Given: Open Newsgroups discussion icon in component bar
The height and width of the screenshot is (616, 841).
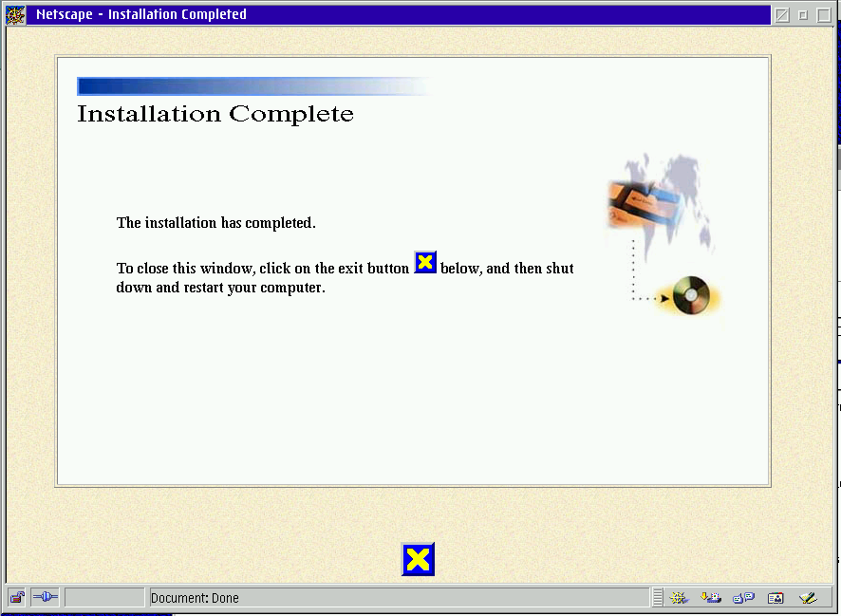Looking at the screenshot, I should 743,597.
